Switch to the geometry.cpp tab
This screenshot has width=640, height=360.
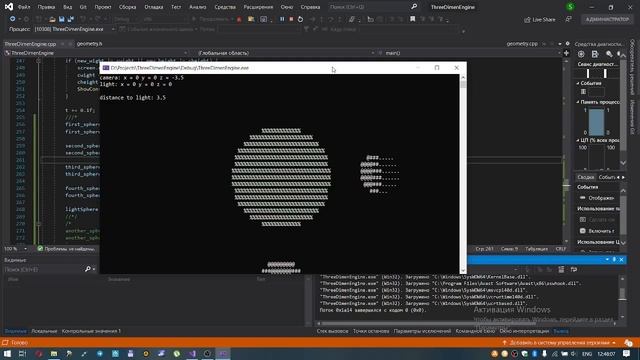[x=522, y=44]
